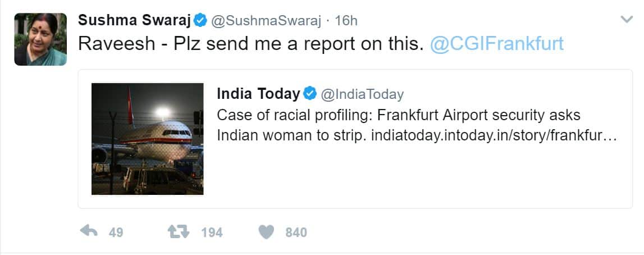Expand the tweet options chevron menu
The image size is (644, 255).
[626, 20]
